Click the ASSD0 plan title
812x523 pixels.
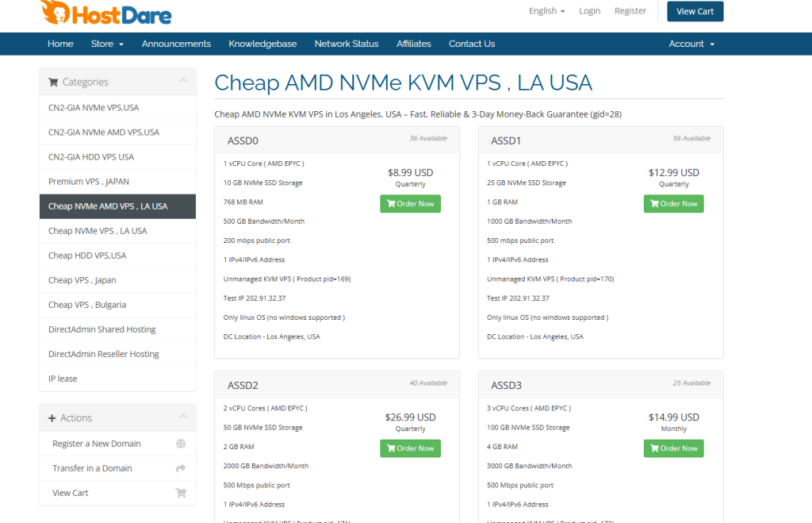[x=243, y=141]
